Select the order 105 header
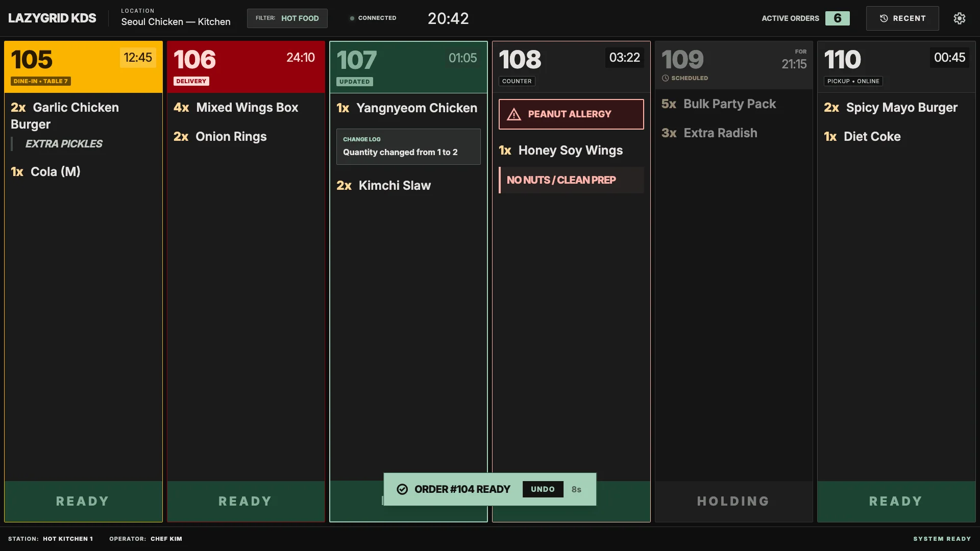Screen dimensions: 980x551 (83, 67)
